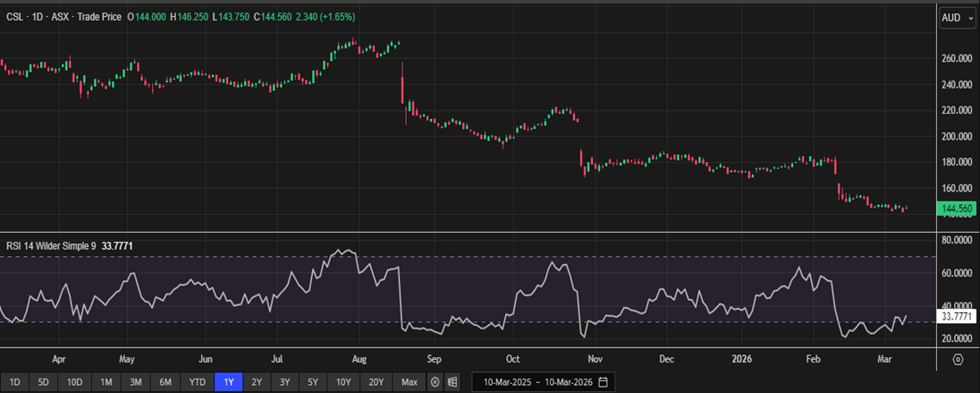
Task: Select the YTD time range
Action: (x=196, y=382)
